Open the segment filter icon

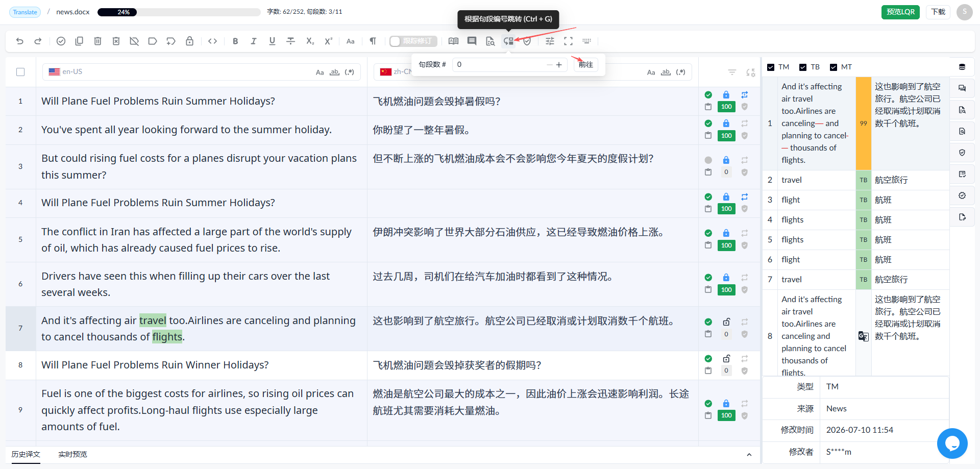[x=732, y=72]
